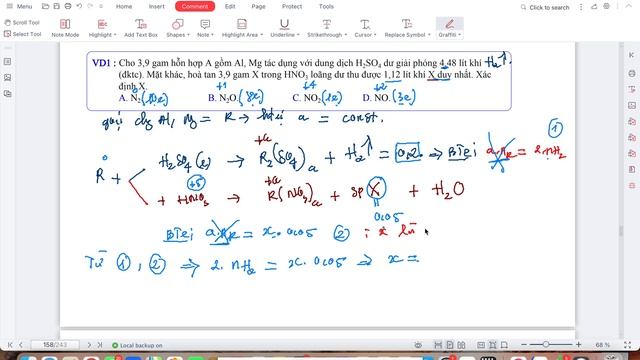This screenshot has height=360, width=640.
Task: Open the layers/copy panel icon in left sidebar
Action: (7, 93)
